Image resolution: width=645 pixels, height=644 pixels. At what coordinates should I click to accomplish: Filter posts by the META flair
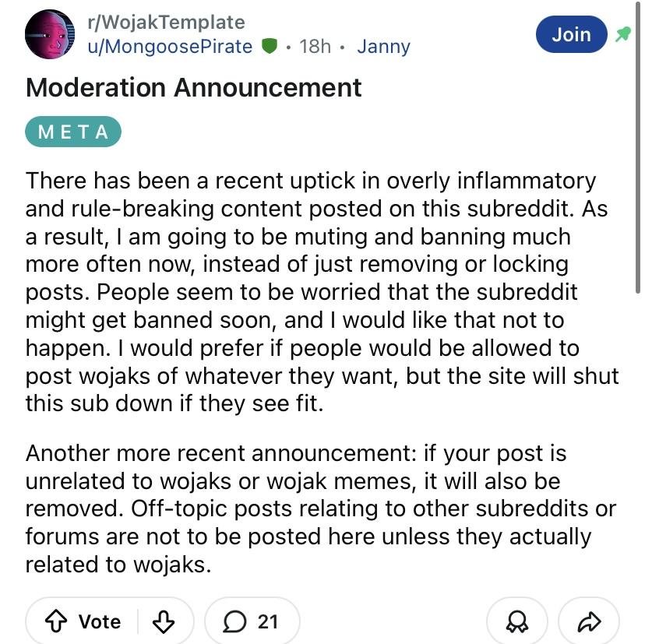(x=73, y=132)
